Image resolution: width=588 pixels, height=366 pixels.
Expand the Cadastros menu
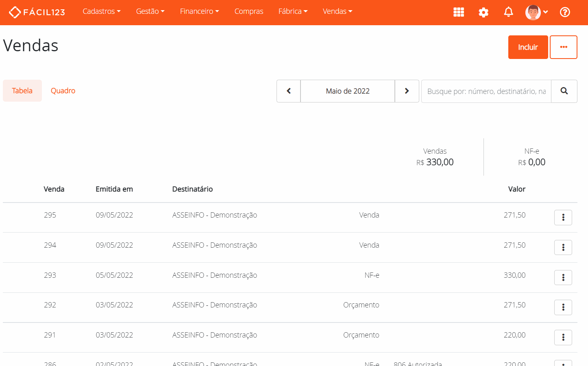101,11
